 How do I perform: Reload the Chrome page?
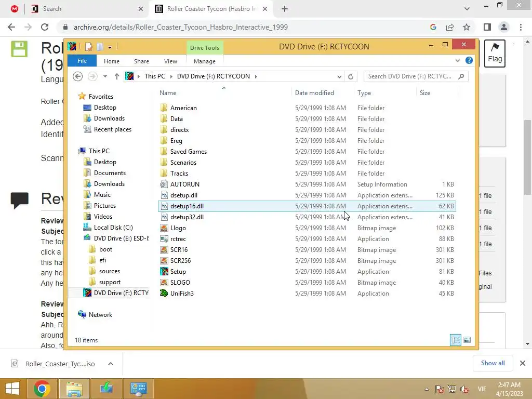point(45,27)
